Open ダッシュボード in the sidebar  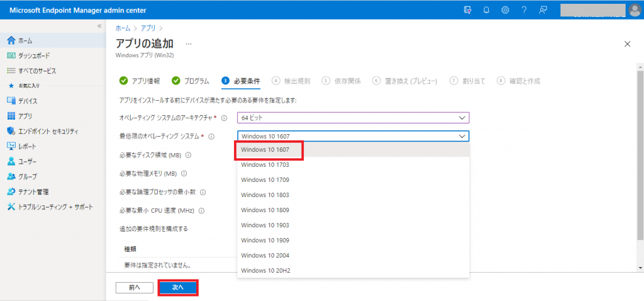(x=53, y=55)
